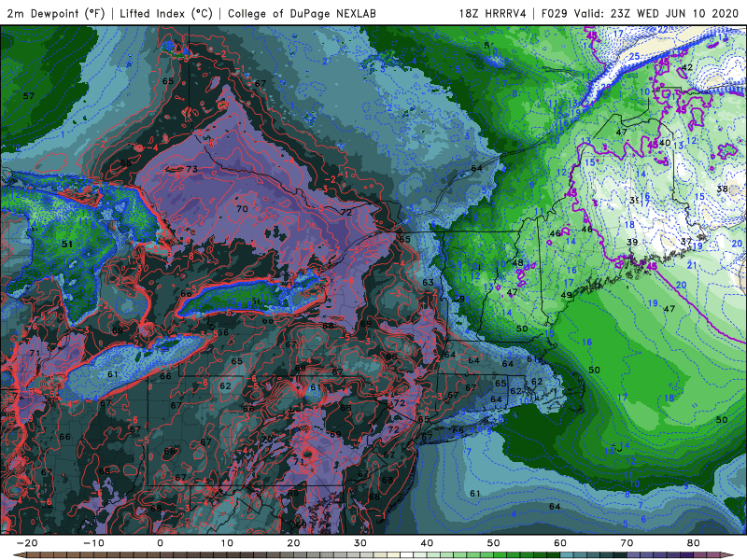This screenshot has height=560, width=747.
Task: Click the '51' dewpoint value over the lake
Action: pyautogui.click(x=67, y=244)
